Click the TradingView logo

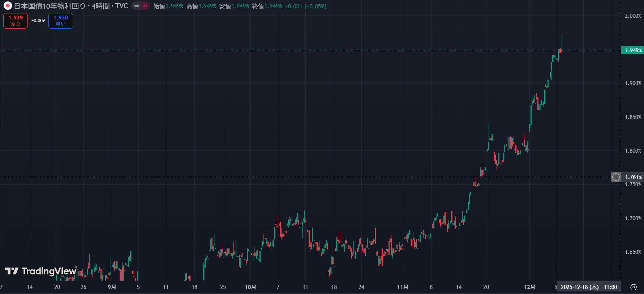[x=40, y=271]
